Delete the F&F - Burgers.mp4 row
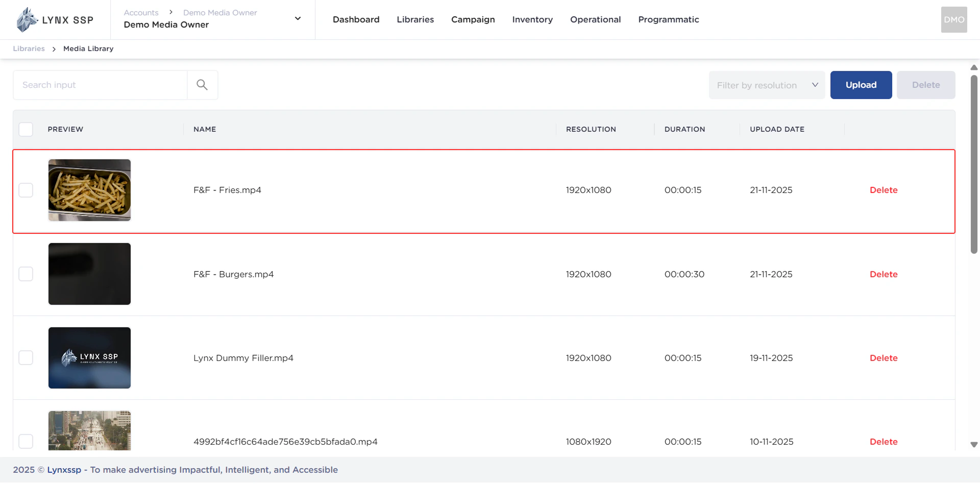Screen dimensions: 980x484 [x=884, y=274]
